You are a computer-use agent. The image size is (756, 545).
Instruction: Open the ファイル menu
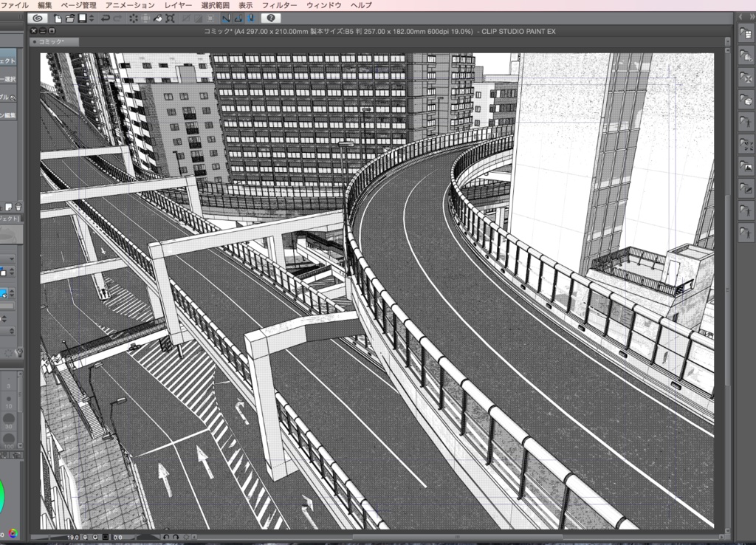(15, 5)
